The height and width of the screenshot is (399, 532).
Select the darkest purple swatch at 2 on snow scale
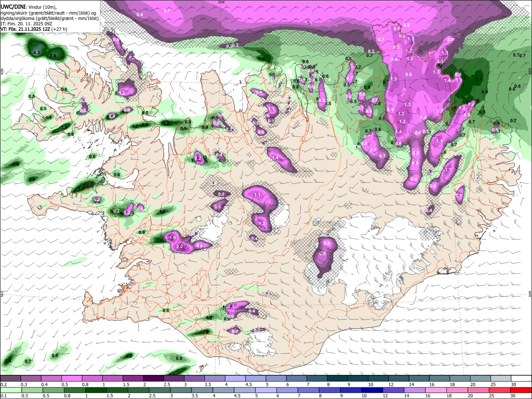point(153,379)
